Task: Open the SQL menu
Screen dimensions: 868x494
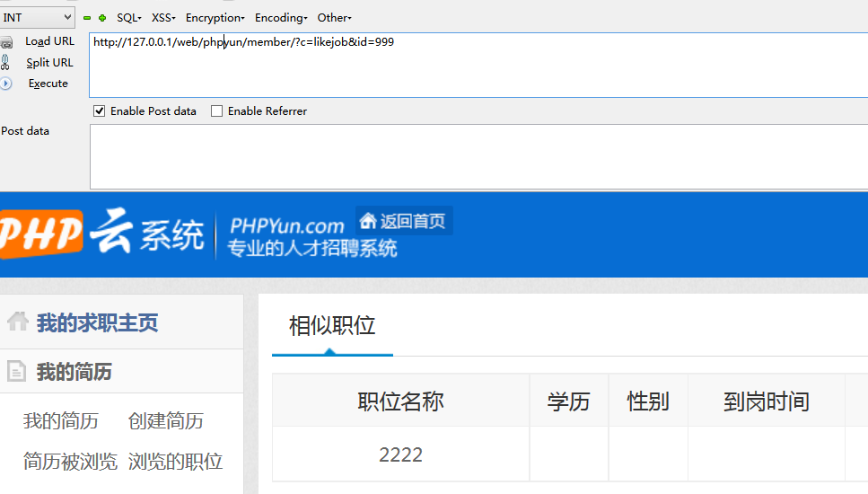Action: (x=129, y=18)
